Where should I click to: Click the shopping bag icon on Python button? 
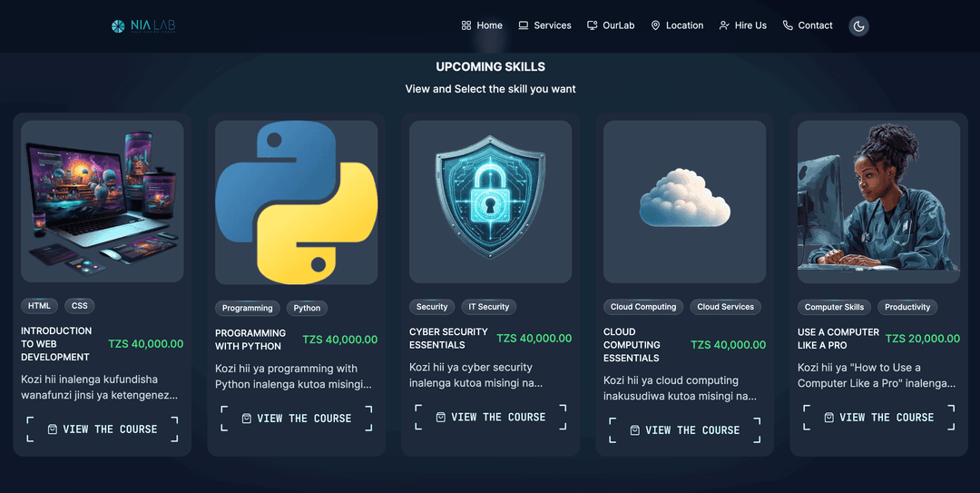(x=247, y=419)
